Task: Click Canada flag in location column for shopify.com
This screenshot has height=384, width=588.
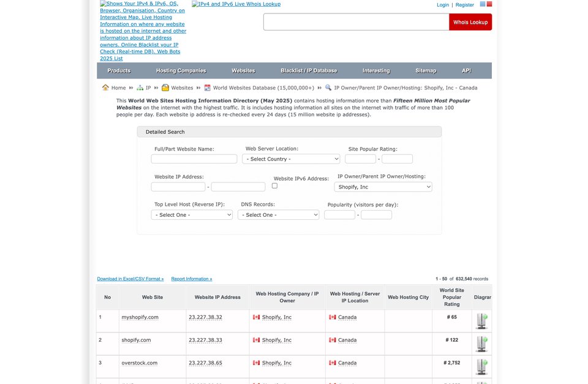Action: point(333,340)
